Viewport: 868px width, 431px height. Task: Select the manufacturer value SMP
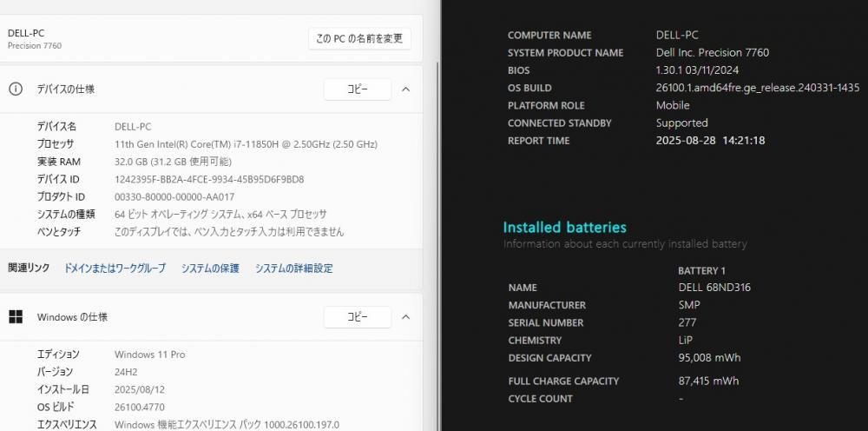click(x=689, y=305)
